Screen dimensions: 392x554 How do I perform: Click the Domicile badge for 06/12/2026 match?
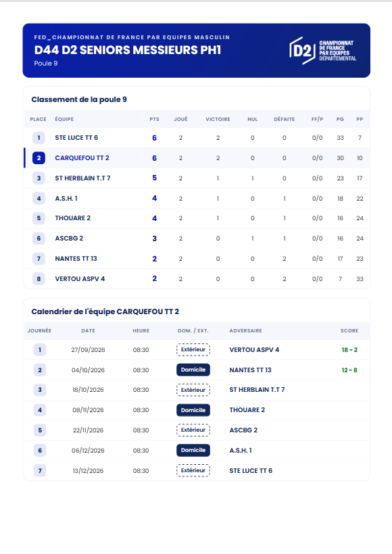193,450
